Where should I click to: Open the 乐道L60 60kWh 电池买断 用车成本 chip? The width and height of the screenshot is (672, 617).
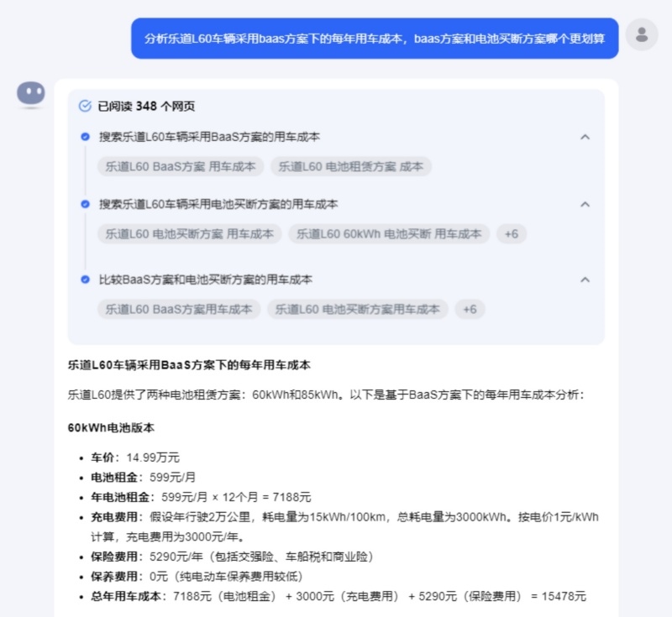(x=389, y=233)
